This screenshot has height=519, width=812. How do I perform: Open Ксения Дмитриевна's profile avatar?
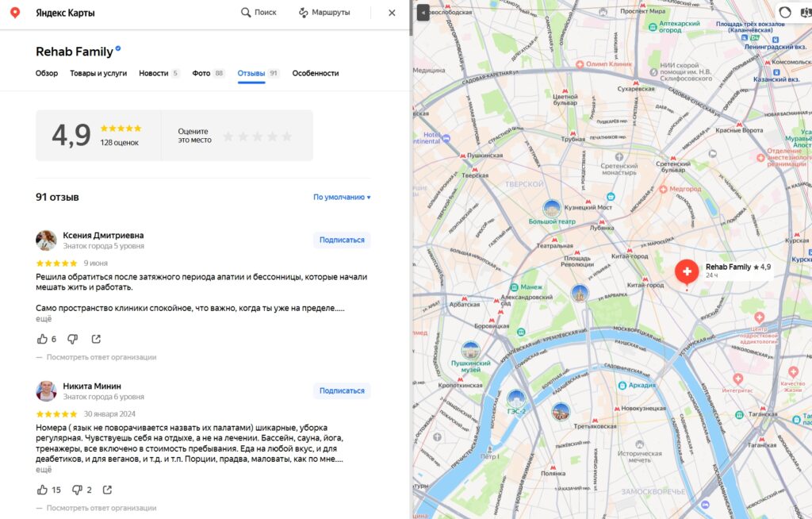tap(46, 240)
